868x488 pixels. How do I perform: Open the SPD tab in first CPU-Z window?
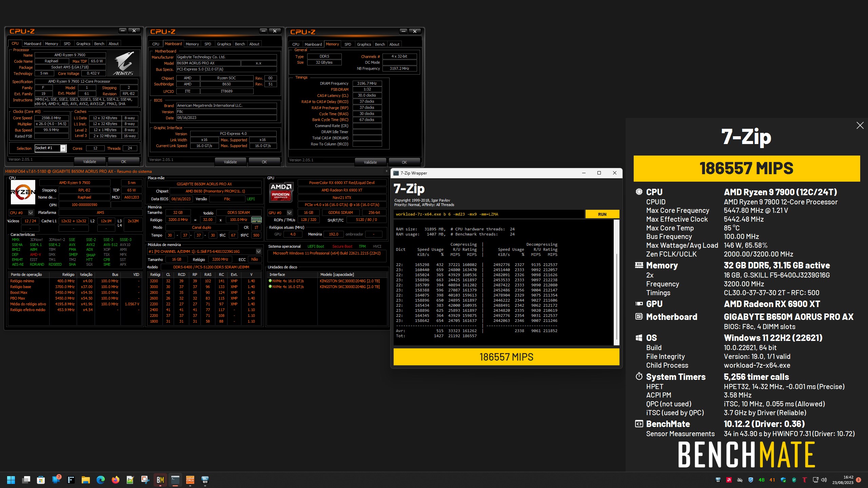(67, 44)
